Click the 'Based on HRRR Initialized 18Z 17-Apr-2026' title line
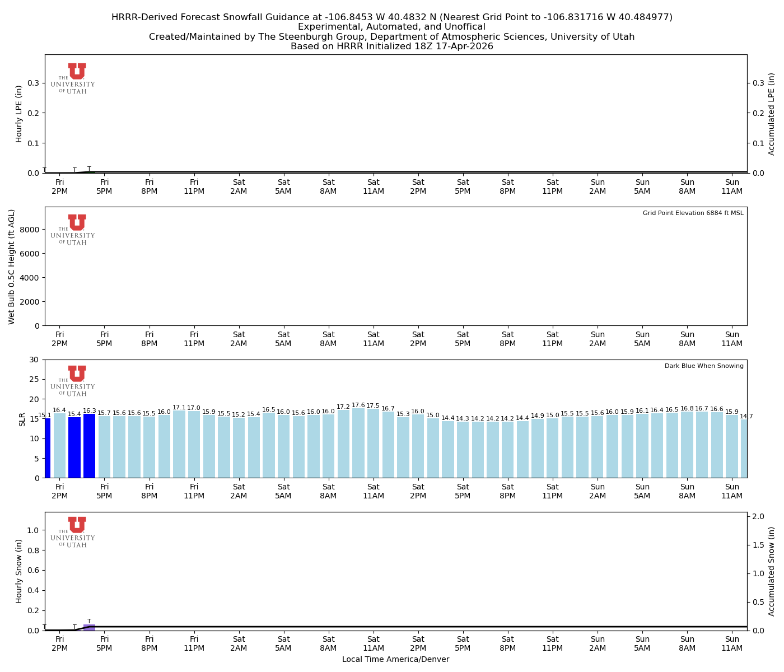 (x=391, y=46)
